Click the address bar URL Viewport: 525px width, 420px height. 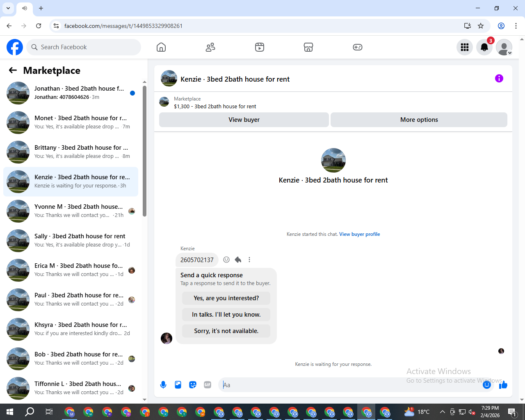[123, 26]
